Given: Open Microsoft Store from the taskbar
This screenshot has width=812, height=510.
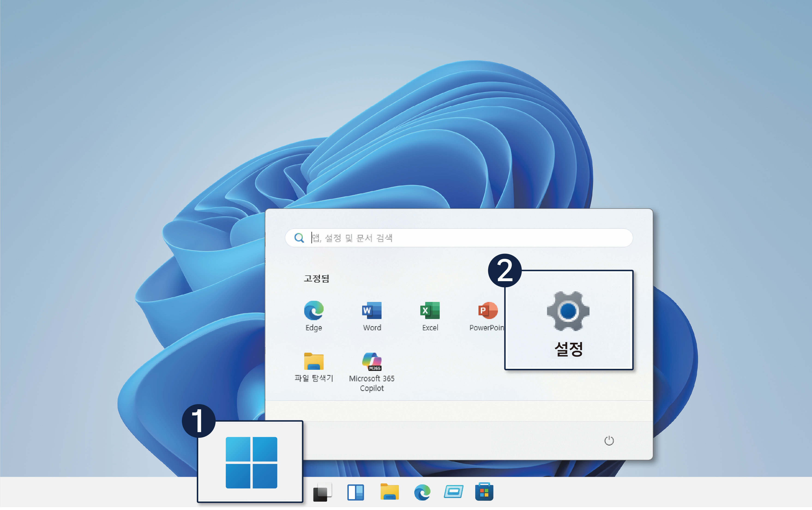Looking at the screenshot, I should click(x=484, y=492).
